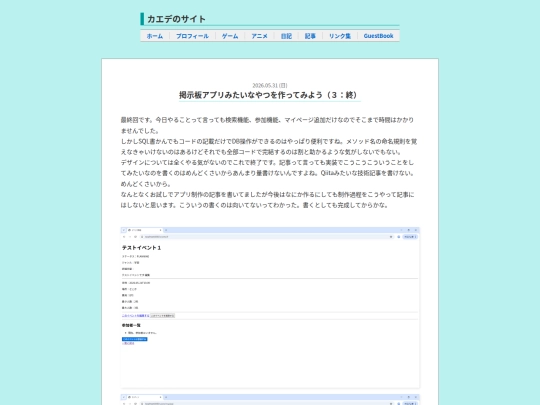Click the paragraph starting with 最終回です
Viewport: 540px width, 405px height.
point(267,125)
